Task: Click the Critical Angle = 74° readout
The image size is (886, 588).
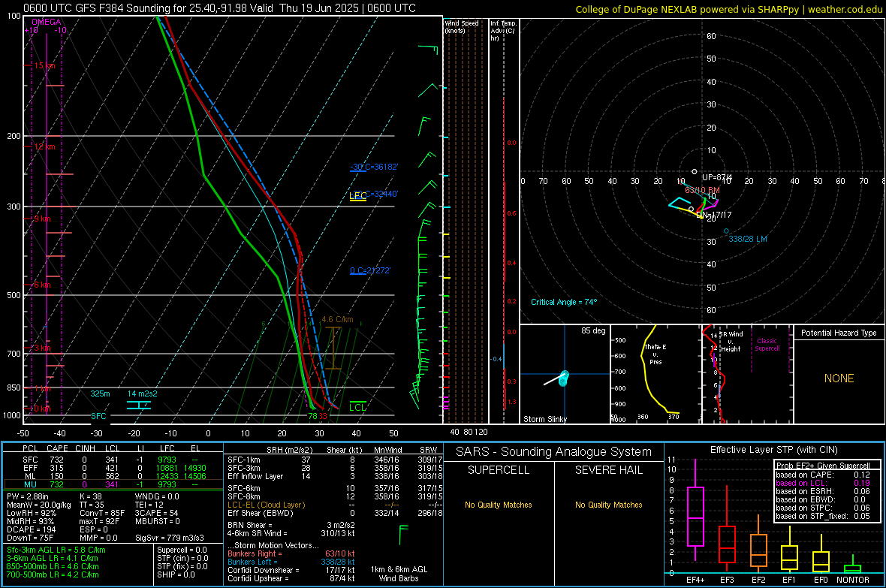Action: 564,302
